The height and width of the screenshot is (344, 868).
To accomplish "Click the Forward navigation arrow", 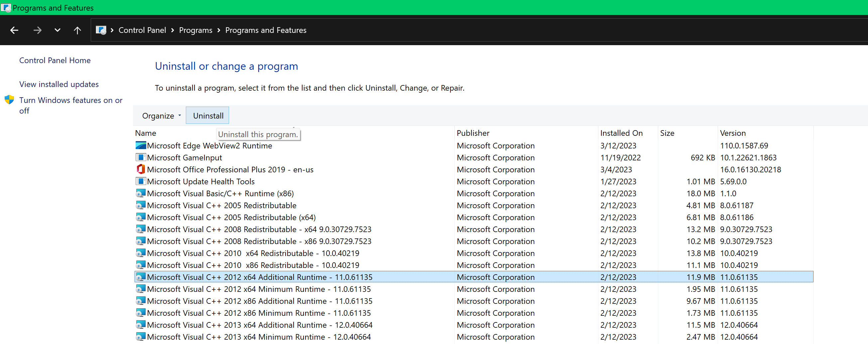I will [x=38, y=30].
